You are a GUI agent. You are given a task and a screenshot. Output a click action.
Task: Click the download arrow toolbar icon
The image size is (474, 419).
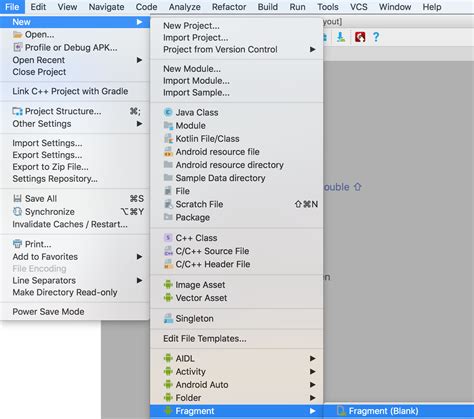[x=341, y=37]
